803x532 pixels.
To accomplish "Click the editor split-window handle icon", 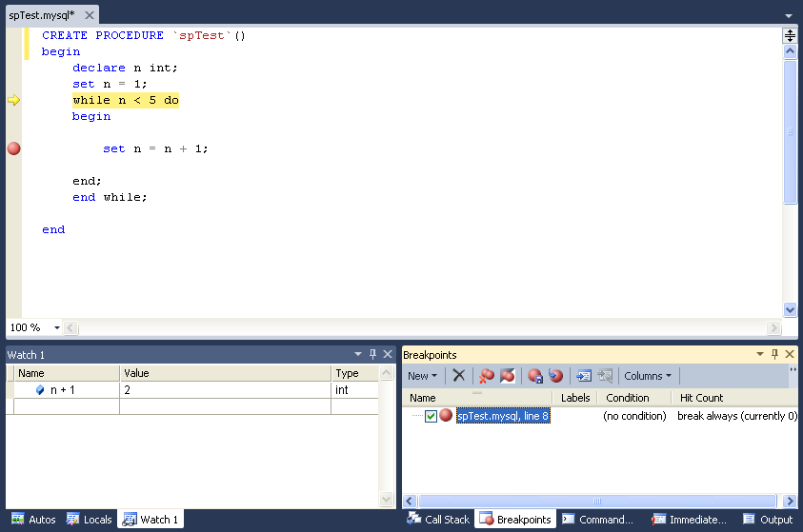I will click(790, 35).
